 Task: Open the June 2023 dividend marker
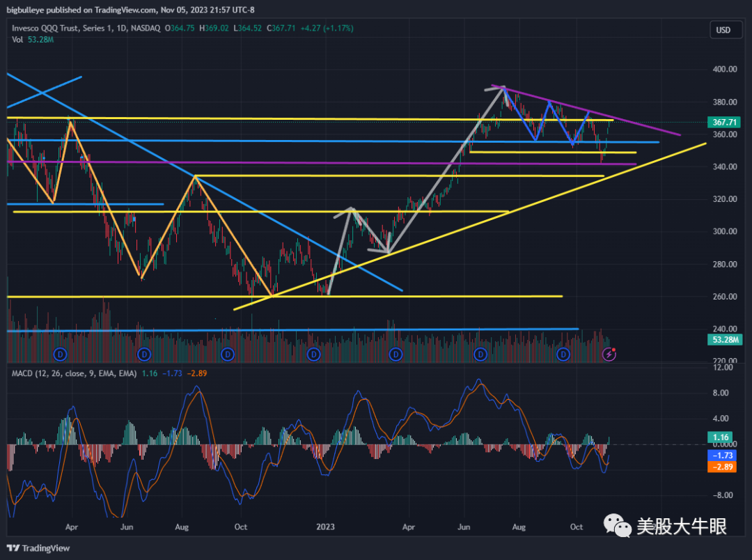pos(480,355)
